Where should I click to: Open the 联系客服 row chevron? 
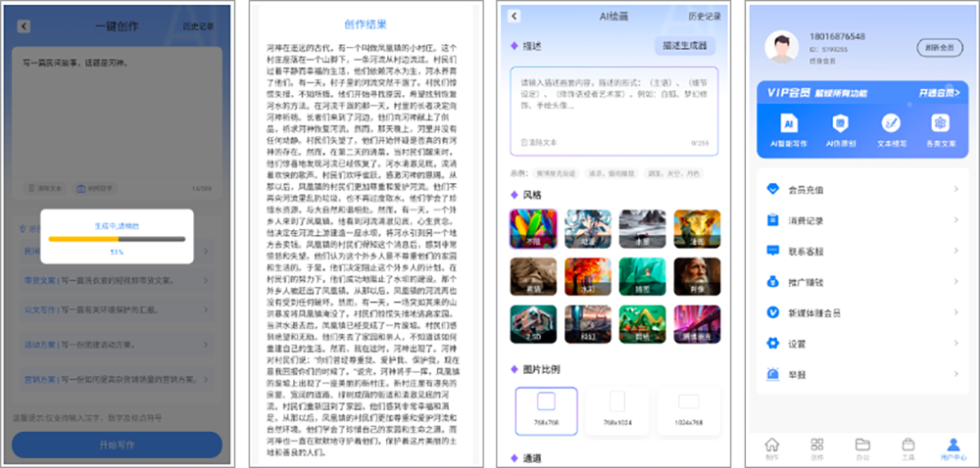pyautogui.click(x=955, y=251)
